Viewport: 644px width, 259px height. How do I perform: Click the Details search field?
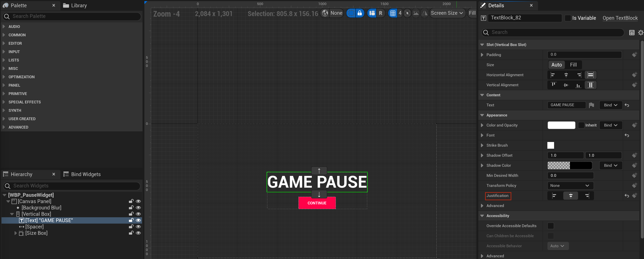click(553, 32)
